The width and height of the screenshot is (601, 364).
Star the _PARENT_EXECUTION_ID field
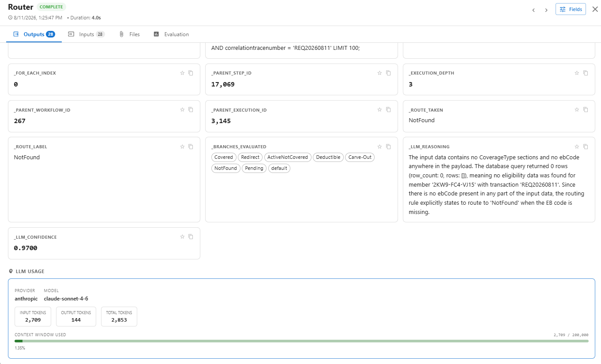pos(379,109)
